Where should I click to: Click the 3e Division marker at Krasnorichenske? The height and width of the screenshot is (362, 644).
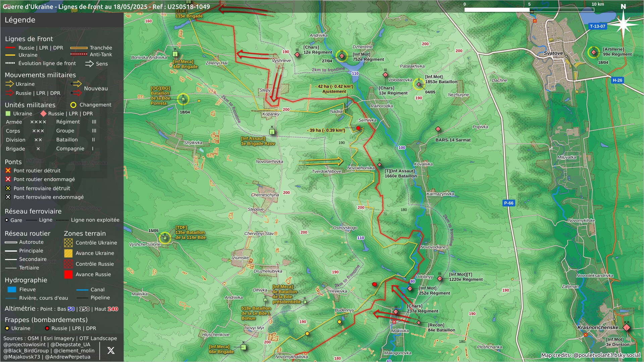[x=627, y=327]
